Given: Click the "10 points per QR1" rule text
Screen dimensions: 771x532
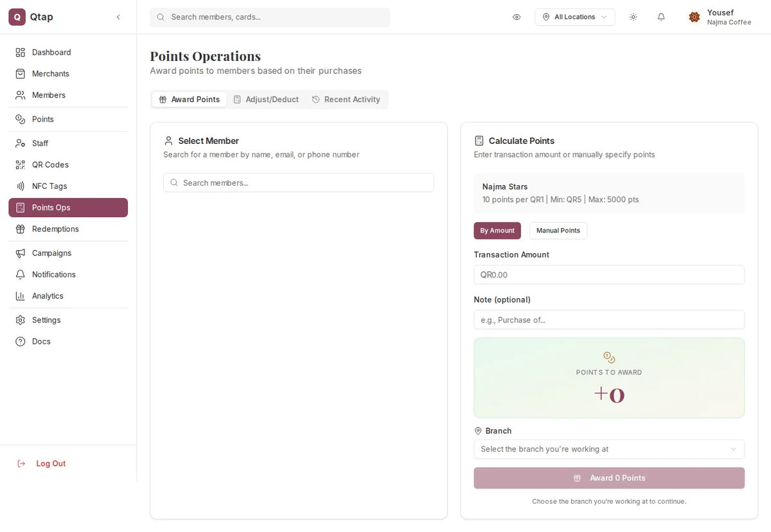Looking at the screenshot, I should [x=513, y=200].
